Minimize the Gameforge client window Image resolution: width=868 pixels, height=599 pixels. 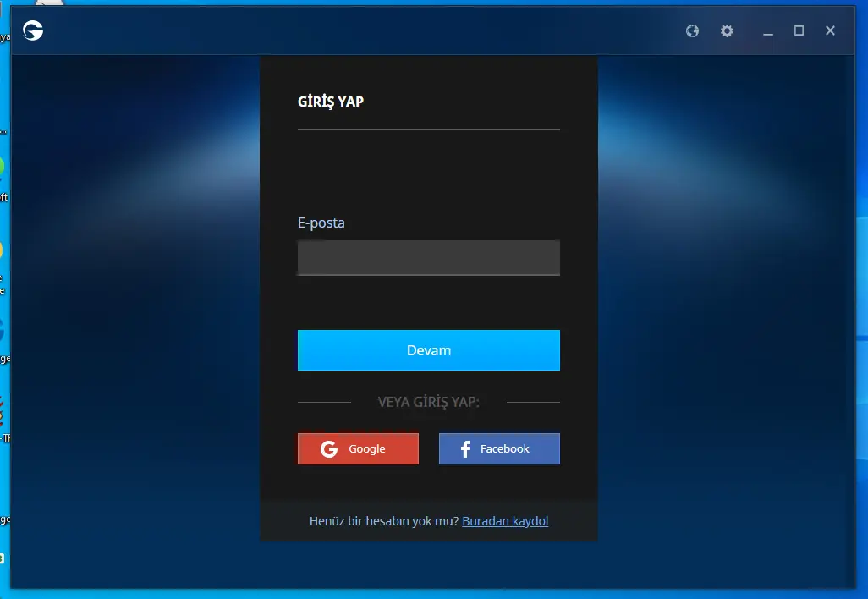[x=768, y=31]
